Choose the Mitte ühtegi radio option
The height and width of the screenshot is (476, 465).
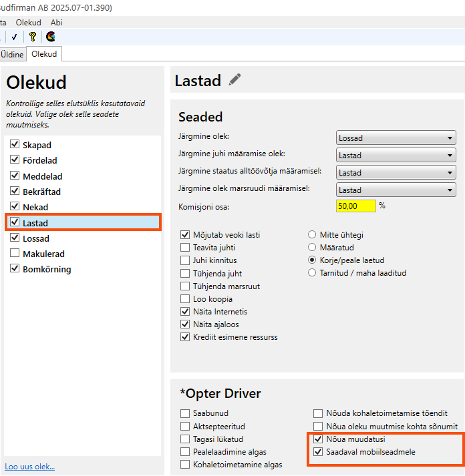(312, 235)
